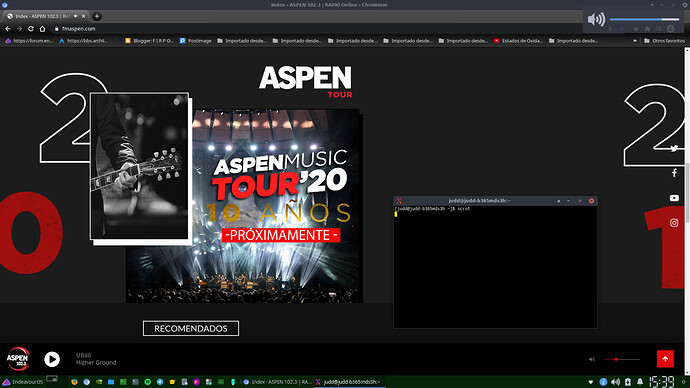Switch to judd@judd-b365mds3h terminal taskbar entry
Image resolution: width=690 pixels, height=388 pixels.
[x=350, y=382]
